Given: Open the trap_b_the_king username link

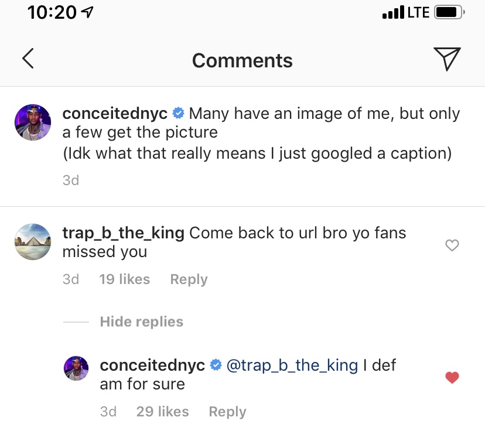Looking at the screenshot, I should 123,233.
